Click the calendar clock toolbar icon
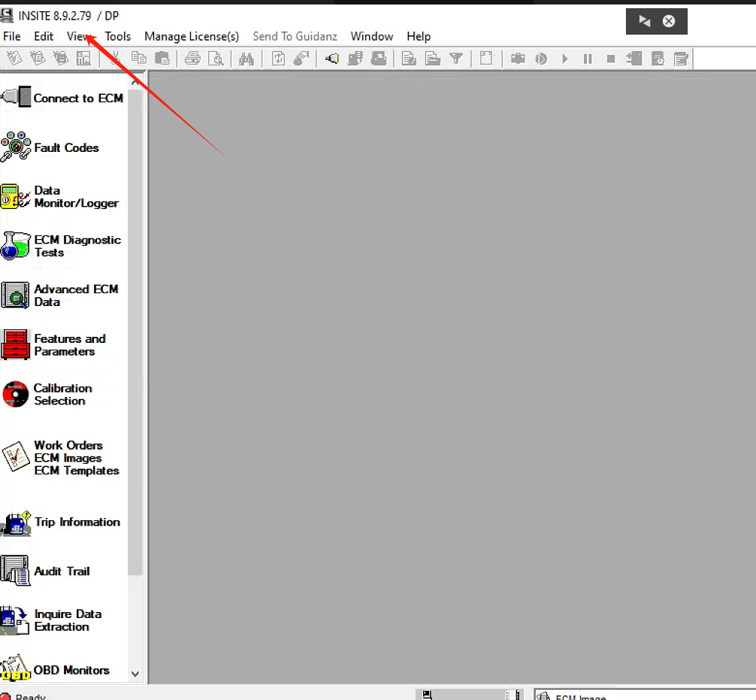 click(658, 59)
